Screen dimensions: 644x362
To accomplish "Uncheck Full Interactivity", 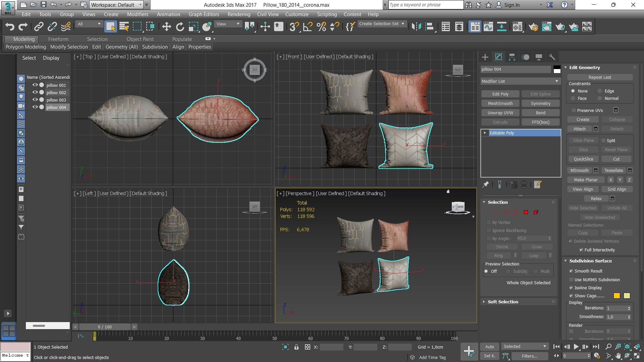I will click(x=581, y=250).
